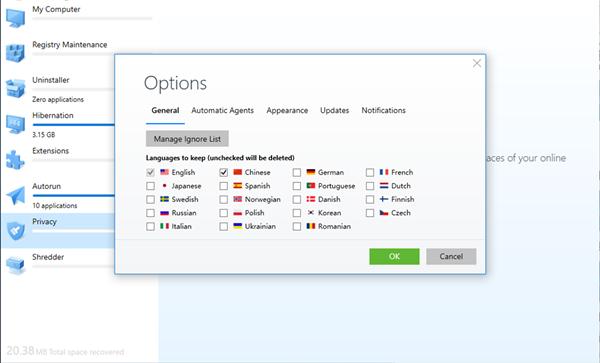Image resolution: width=600 pixels, height=363 pixels.
Task: Switch to the Automatic Agents tab
Action: tap(222, 110)
